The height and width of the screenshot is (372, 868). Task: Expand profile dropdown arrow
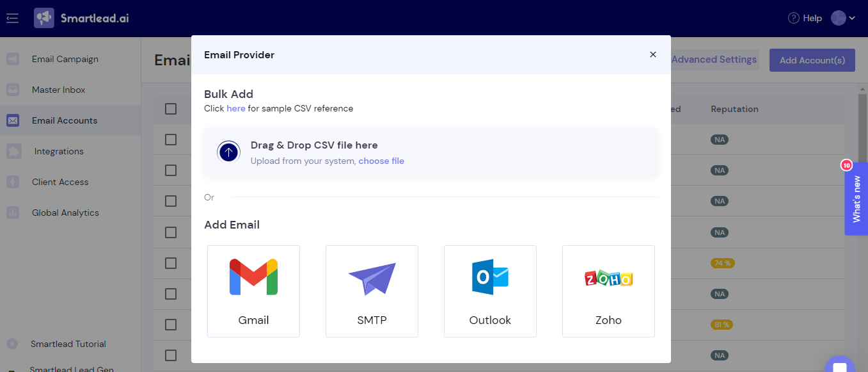click(x=852, y=19)
